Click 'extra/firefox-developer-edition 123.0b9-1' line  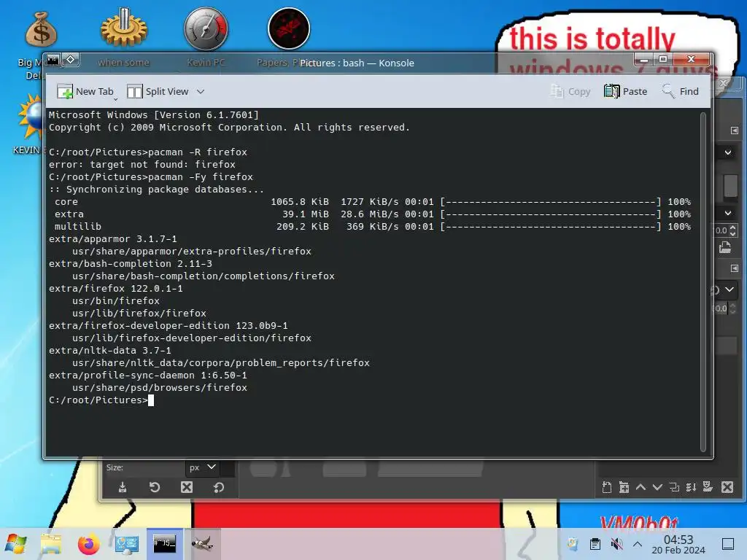[x=169, y=325]
